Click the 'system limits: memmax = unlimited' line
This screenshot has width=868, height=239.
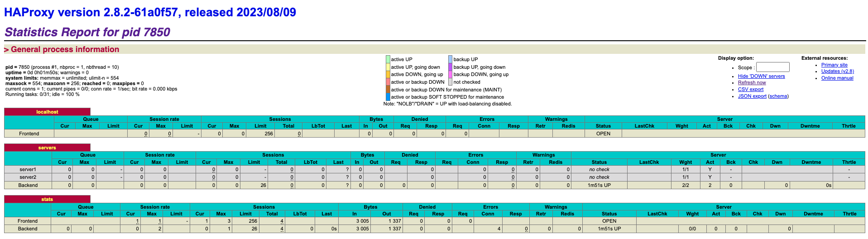62,78
